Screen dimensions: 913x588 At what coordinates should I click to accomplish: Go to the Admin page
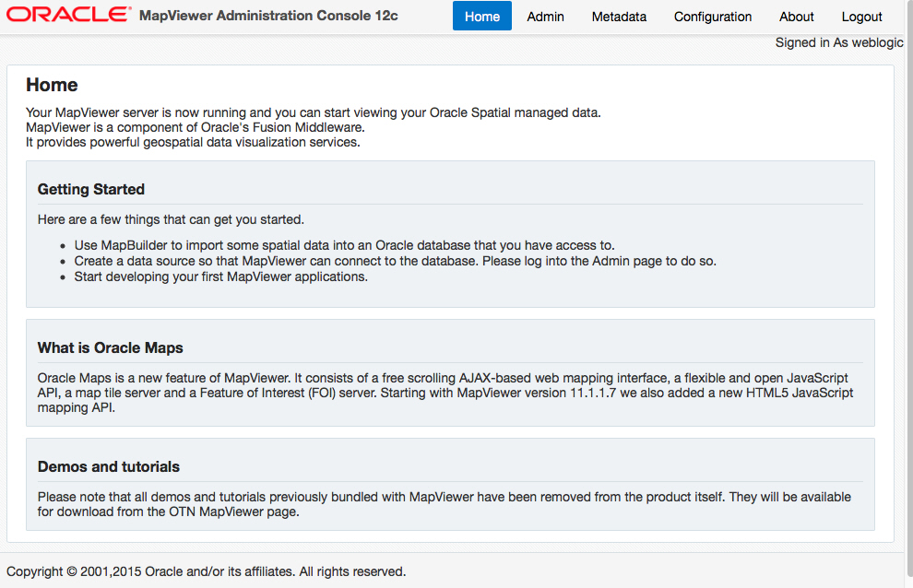point(545,17)
